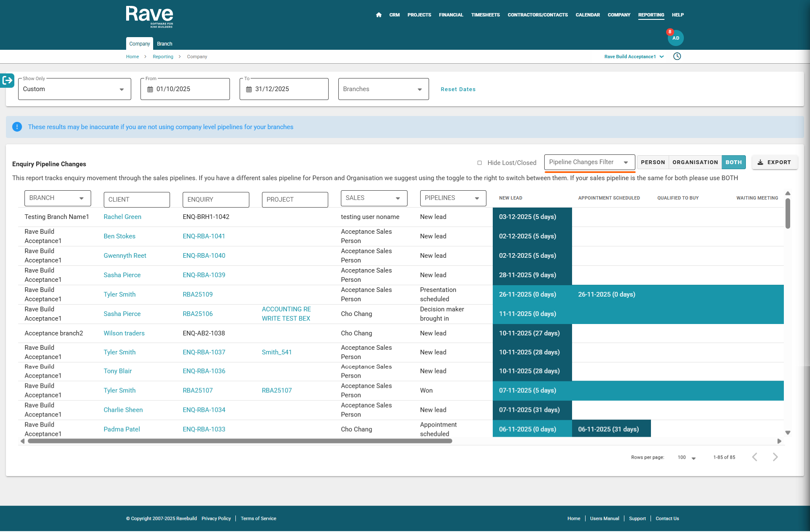Click the calendar icon in To date field
The image size is (810, 532).
[x=249, y=89]
